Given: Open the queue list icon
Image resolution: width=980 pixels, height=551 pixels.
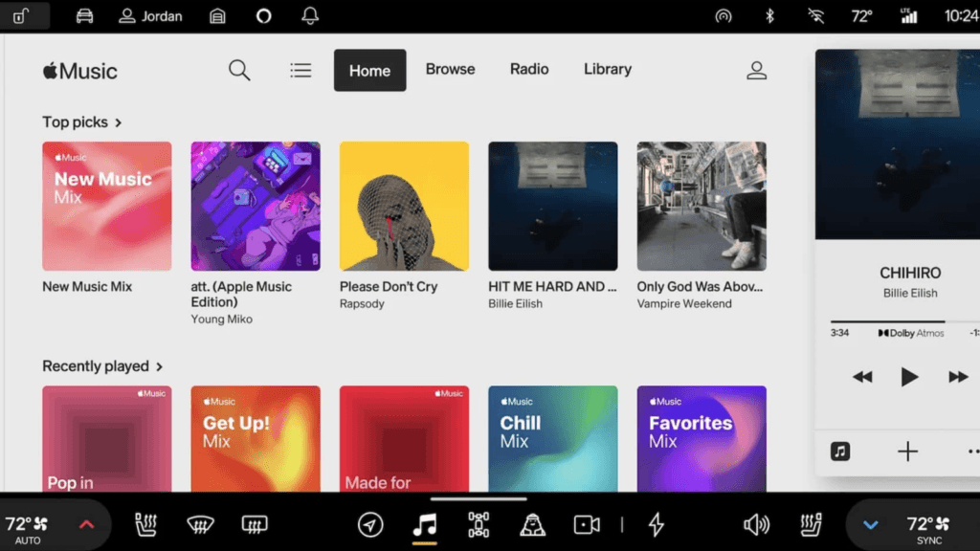Looking at the screenshot, I should 301,70.
